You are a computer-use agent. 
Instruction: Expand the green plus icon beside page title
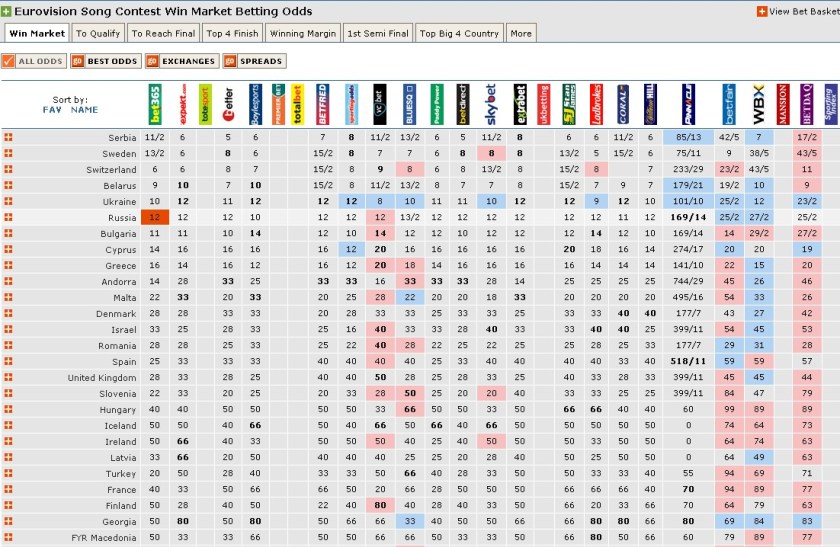point(6,11)
